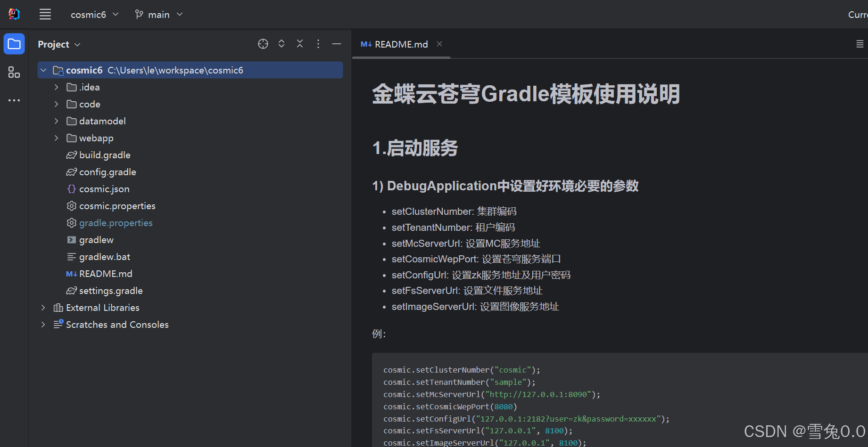Show more tool windows via ellipsis icon

tap(14, 100)
